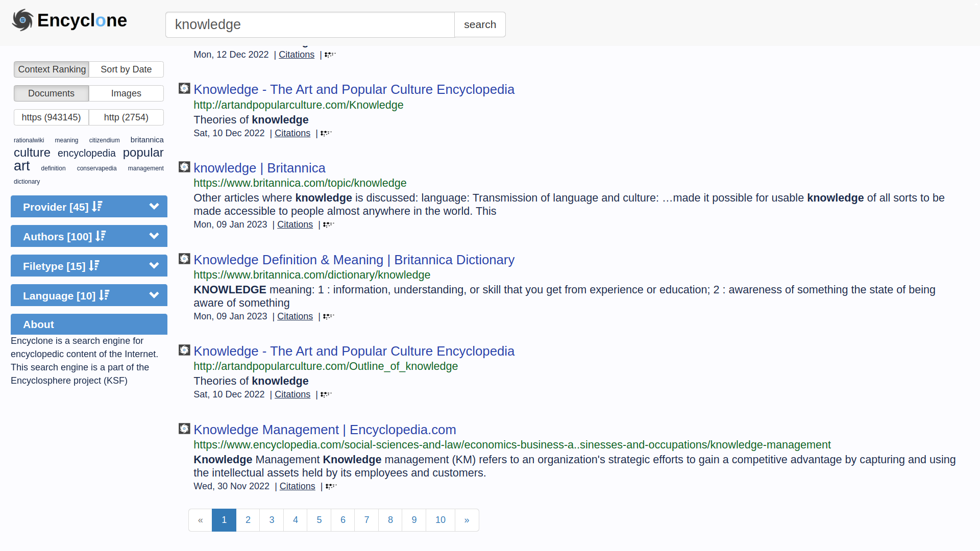This screenshot has width=980, height=551.
Task: Go to results page 2
Action: click(x=248, y=520)
